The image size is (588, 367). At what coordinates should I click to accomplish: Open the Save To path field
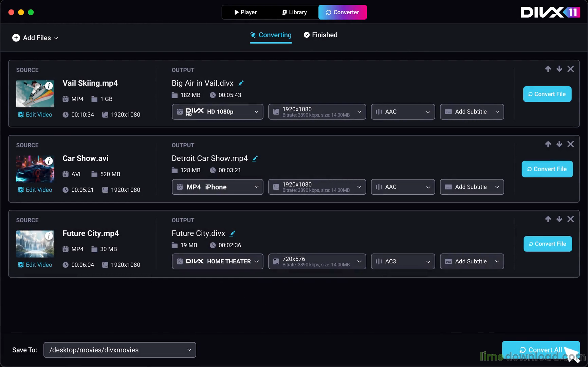tap(120, 350)
